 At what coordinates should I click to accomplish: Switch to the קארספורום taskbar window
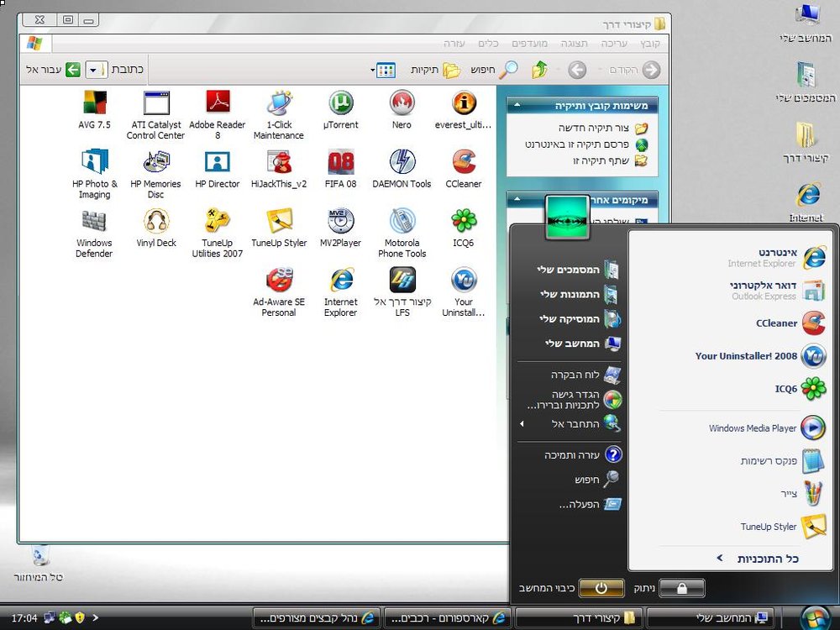click(448, 618)
